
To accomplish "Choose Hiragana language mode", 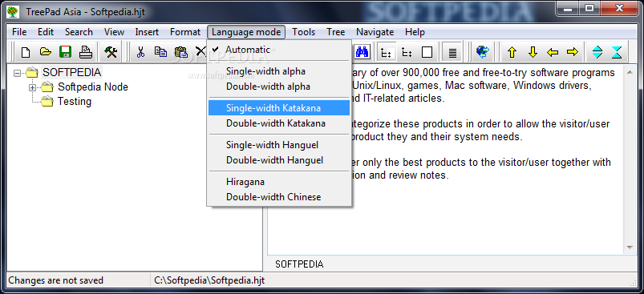I will tap(279, 182).
